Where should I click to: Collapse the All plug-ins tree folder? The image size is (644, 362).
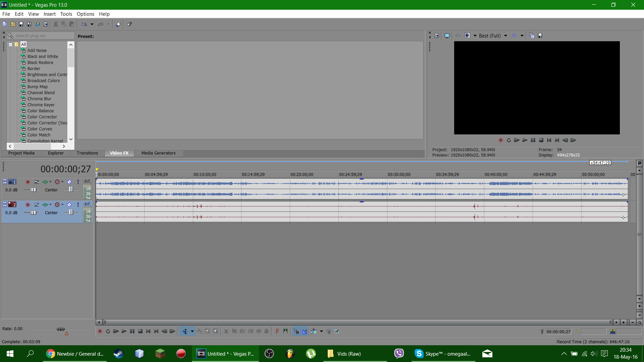tap(10, 44)
